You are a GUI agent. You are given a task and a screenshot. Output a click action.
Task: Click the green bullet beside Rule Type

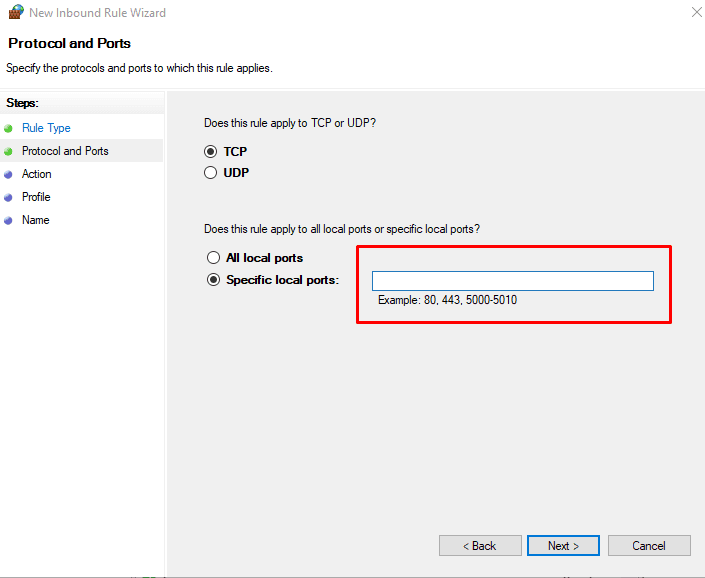point(8,128)
